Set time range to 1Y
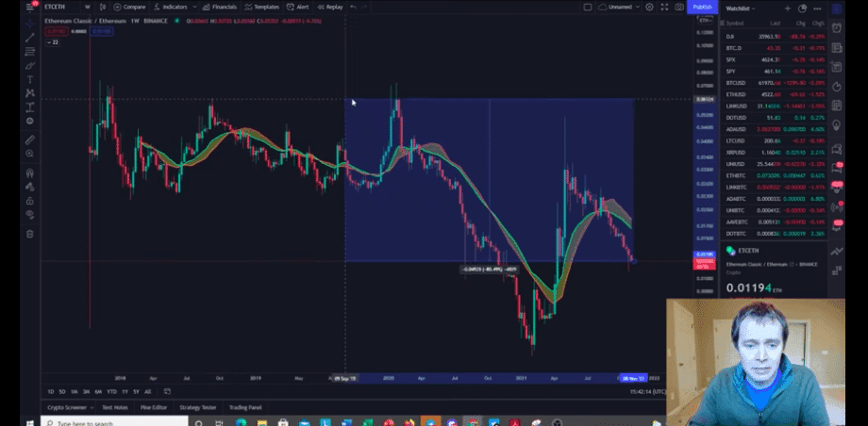 [x=124, y=391]
